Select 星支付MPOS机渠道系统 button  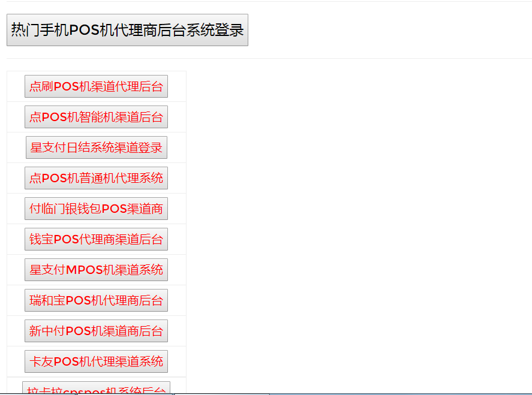pos(96,269)
